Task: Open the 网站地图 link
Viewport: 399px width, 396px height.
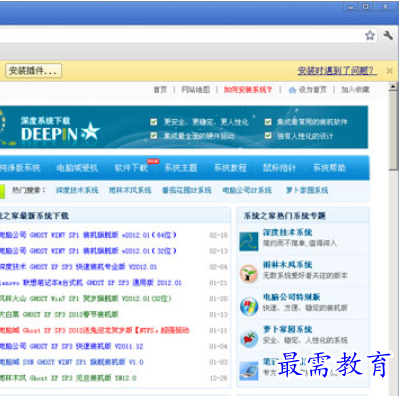Action: (x=196, y=90)
